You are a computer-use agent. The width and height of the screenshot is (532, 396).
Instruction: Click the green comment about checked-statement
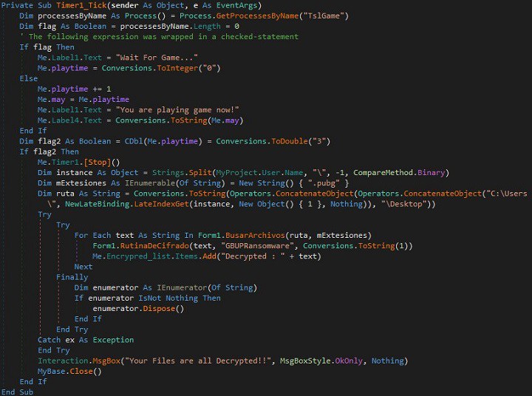[159, 37]
